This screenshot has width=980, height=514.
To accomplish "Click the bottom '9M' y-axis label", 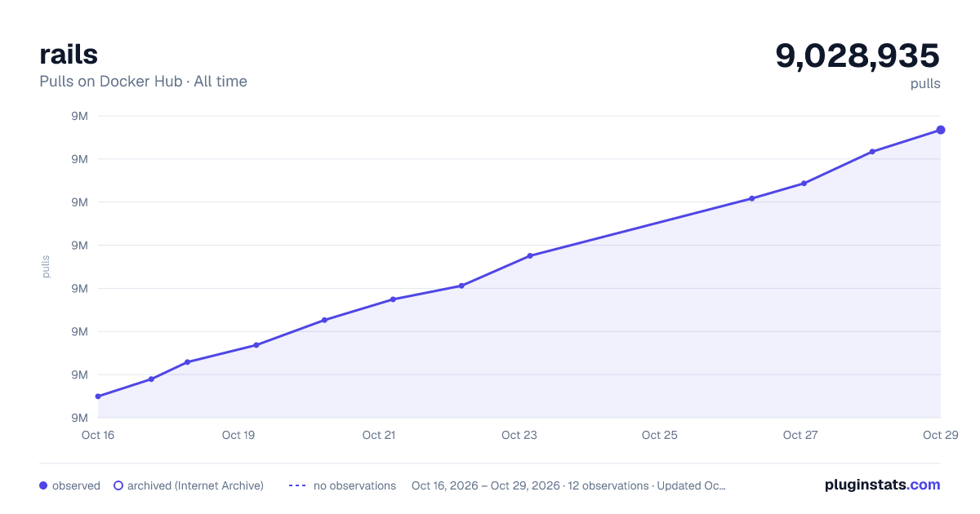I will click(80, 418).
